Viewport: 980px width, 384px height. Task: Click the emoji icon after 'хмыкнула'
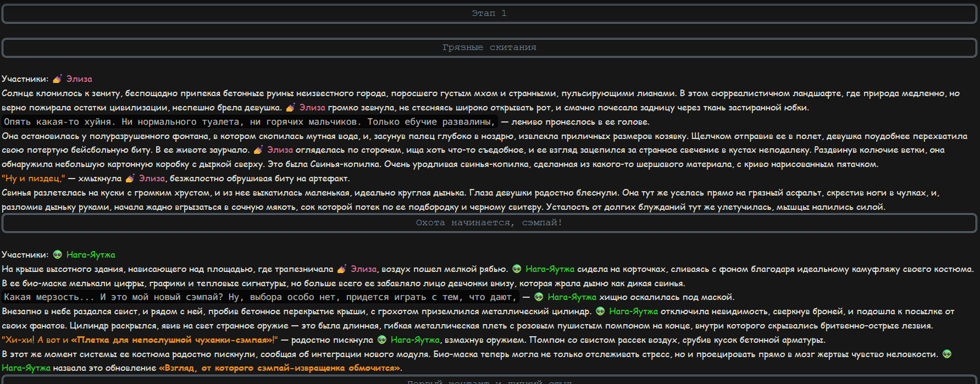click(x=130, y=179)
